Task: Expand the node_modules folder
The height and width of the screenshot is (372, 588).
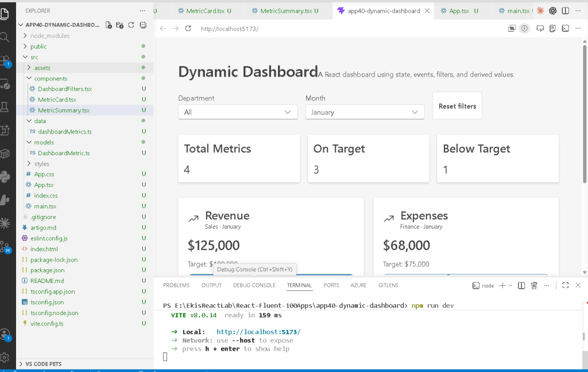Action: point(50,36)
